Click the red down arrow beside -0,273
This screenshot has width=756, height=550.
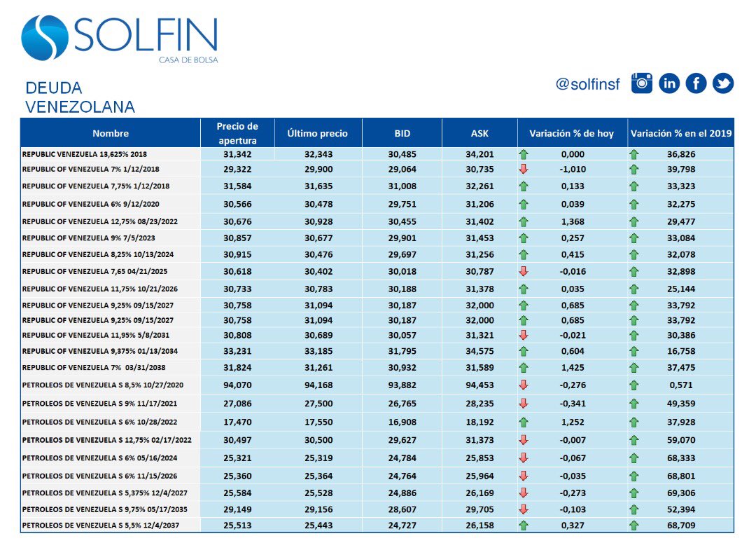click(x=524, y=493)
